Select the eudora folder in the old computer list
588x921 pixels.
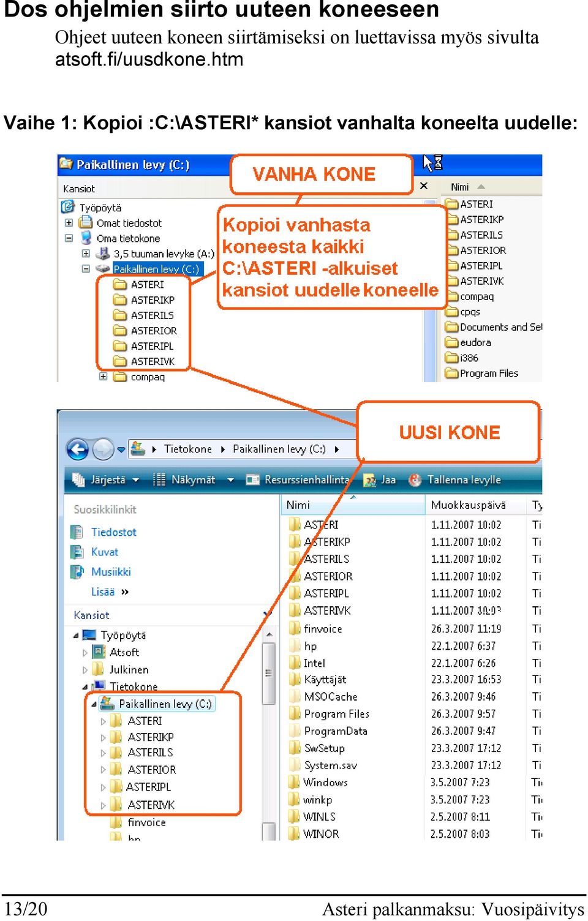[x=475, y=342]
